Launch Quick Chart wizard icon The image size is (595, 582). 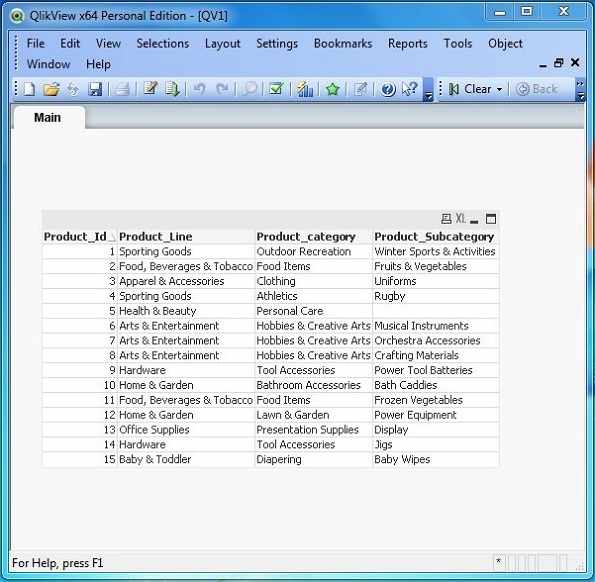point(305,89)
